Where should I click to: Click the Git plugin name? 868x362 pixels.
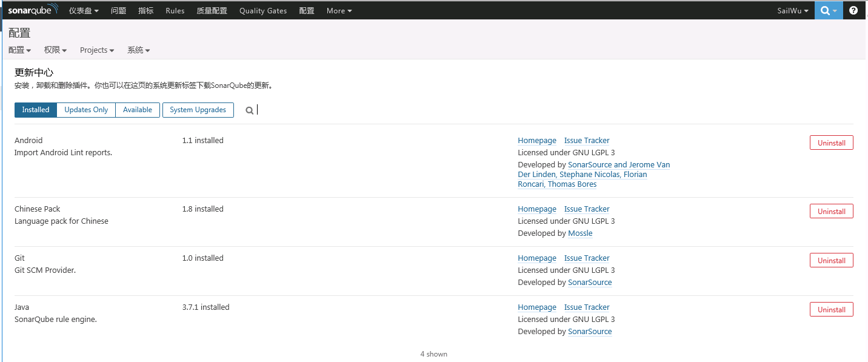(x=19, y=258)
